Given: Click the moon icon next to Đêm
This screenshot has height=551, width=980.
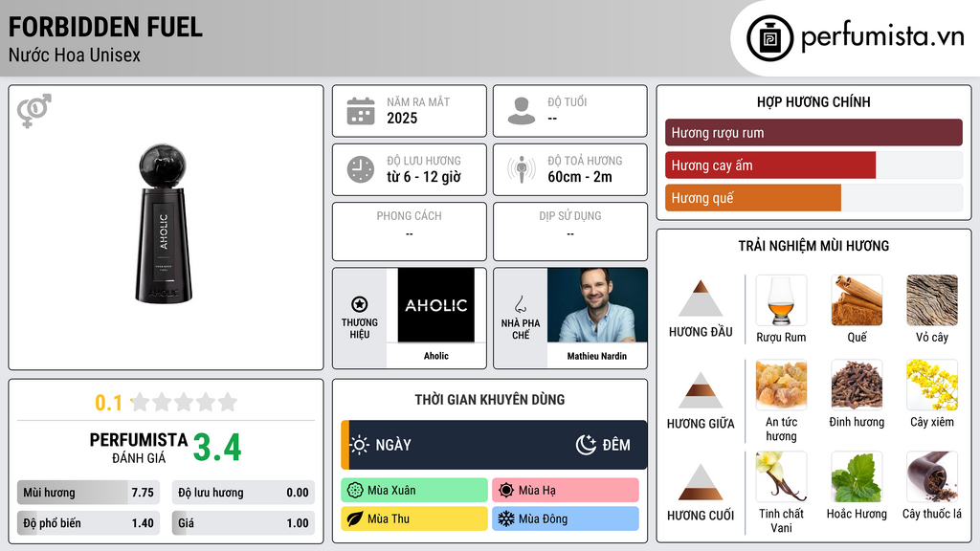Looking at the screenshot, I should (x=586, y=445).
